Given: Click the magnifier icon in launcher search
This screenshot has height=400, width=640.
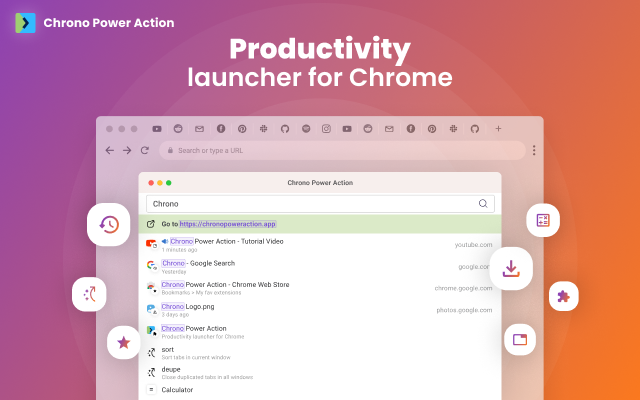Looking at the screenshot, I should [483, 203].
